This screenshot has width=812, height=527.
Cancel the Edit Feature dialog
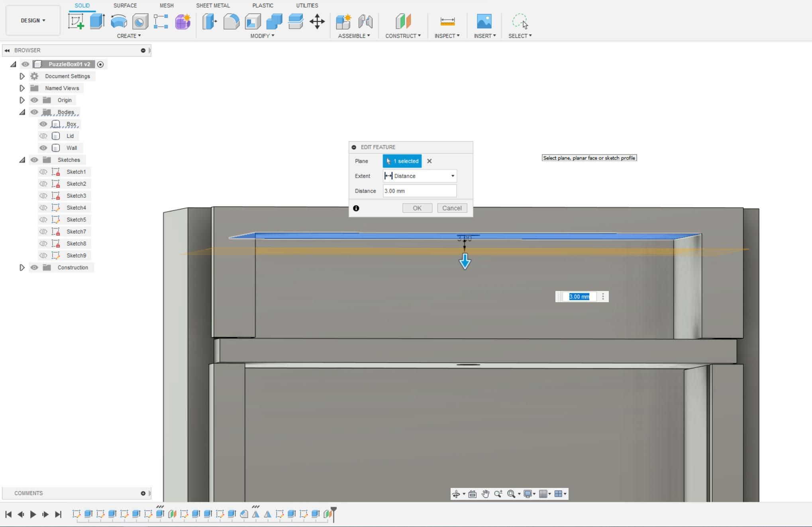(452, 208)
